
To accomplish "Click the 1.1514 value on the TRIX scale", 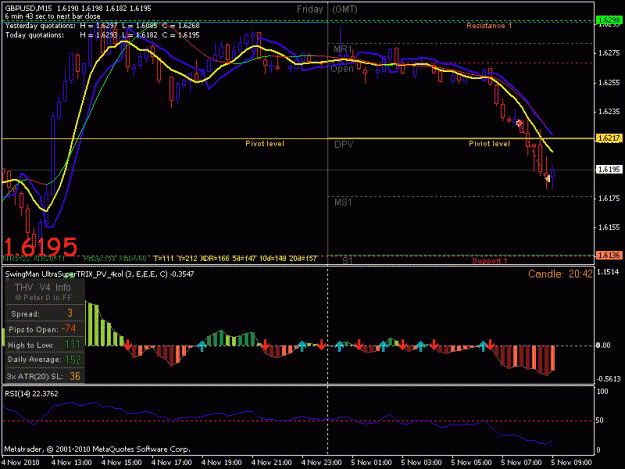I will 608,272.
